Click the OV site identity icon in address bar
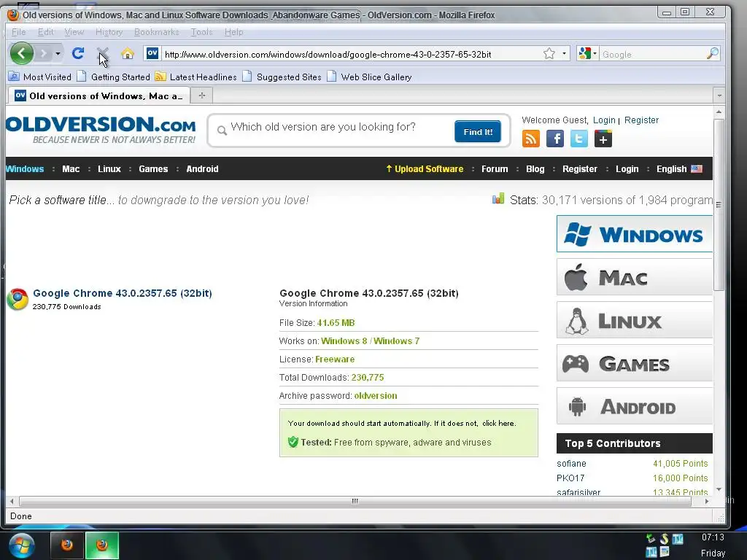Screen dimensions: 747x560 tap(152, 53)
